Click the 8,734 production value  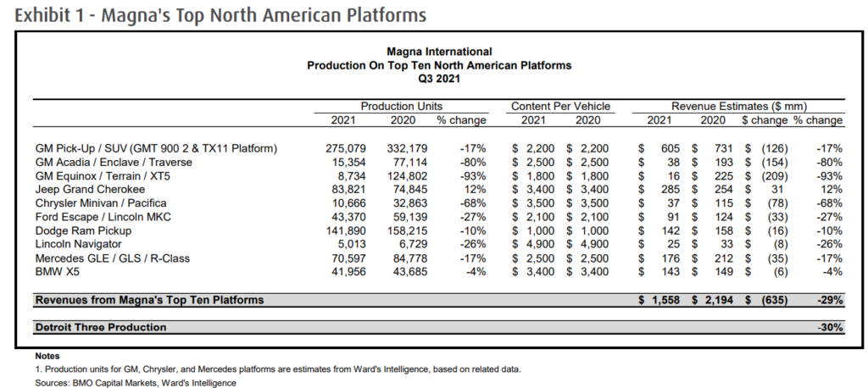352,176
